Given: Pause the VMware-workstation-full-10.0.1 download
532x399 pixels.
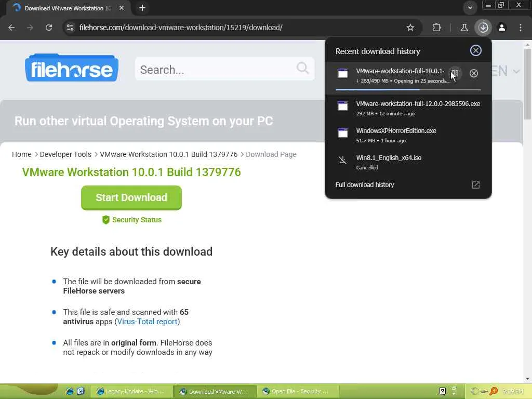Looking at the screenshot, I should pos(455,73).
